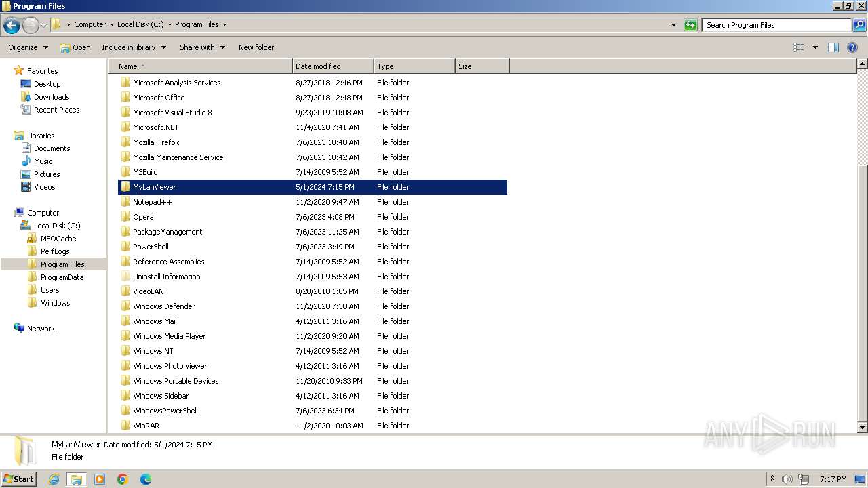Select the VideoLAN folder icon
Image resolution: width=868 pixels, height=488 pixels.
(125, 291)
